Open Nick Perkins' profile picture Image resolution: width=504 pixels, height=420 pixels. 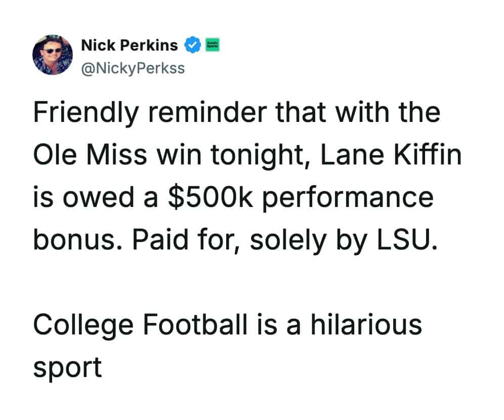(53, 56)
